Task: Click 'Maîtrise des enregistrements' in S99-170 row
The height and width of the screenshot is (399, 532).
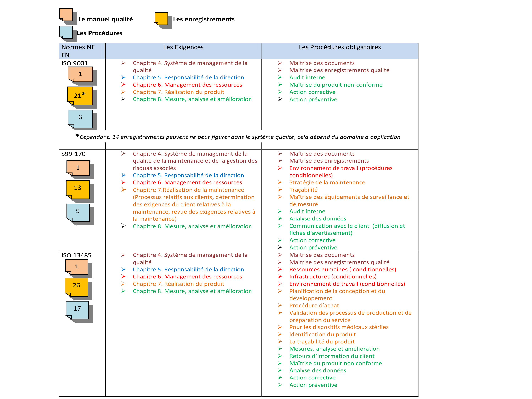Action: click(329, 161)
